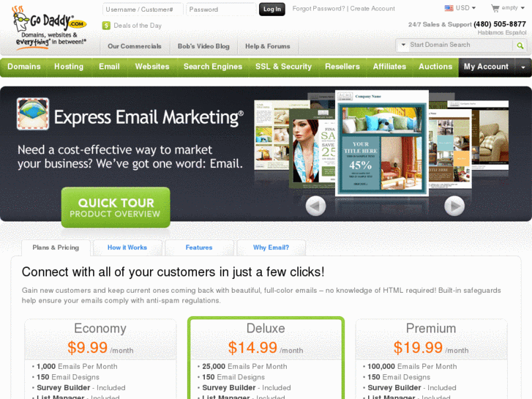Switch to the Features tab
Viewport: 532px width, 399px height.
click(199, 247)
